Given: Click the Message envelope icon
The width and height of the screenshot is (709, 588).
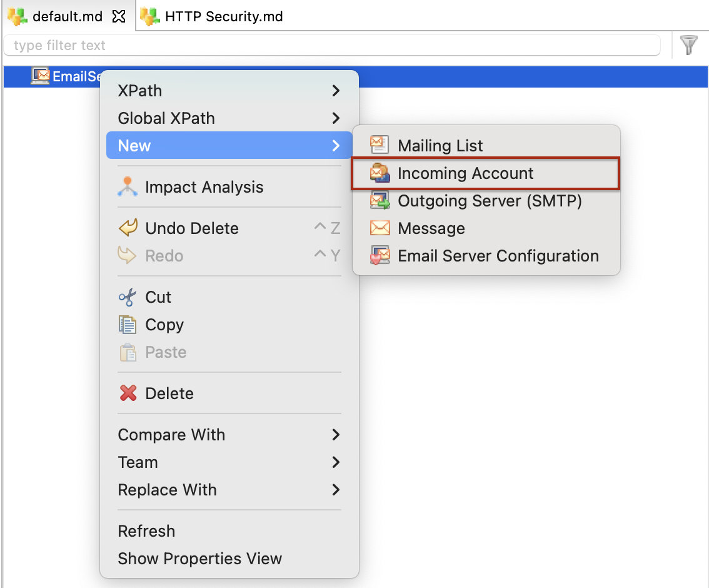Looking at the screenshot, I should [x=380, y=228].
